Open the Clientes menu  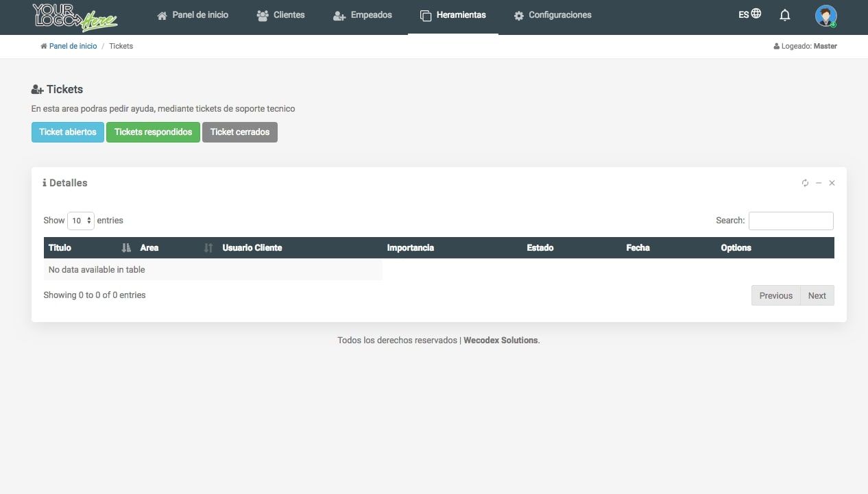[280, 15]
